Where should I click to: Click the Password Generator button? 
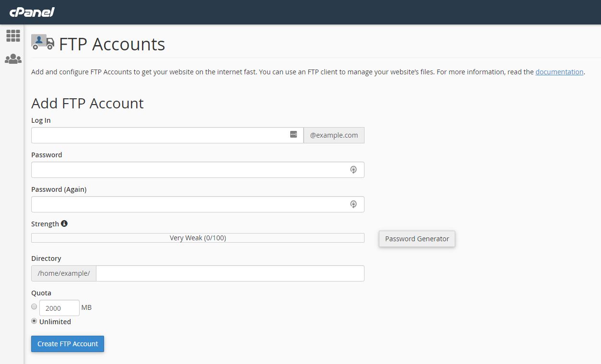click(x=416, y=238)
